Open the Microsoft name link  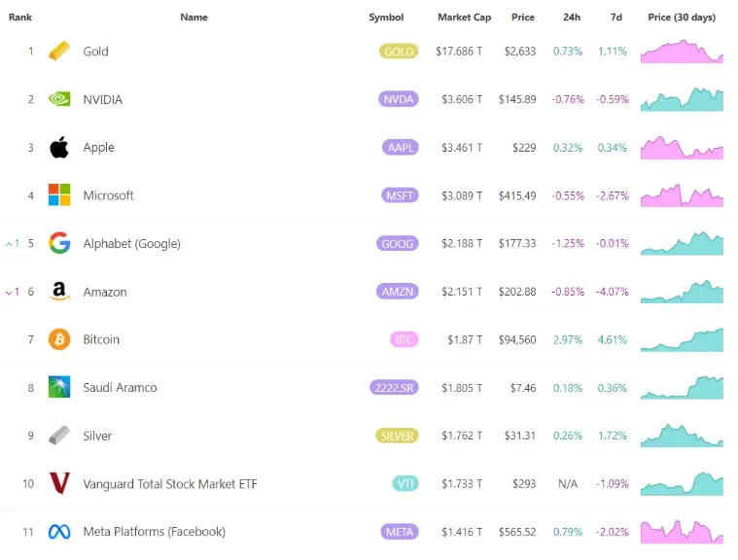(x=108, y=195)
